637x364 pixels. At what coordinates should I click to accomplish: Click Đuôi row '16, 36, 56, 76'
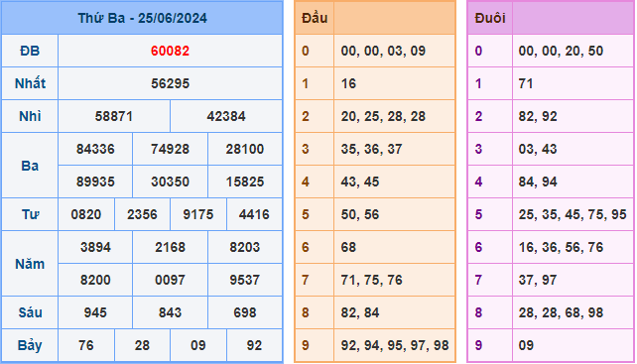(561, 247)
